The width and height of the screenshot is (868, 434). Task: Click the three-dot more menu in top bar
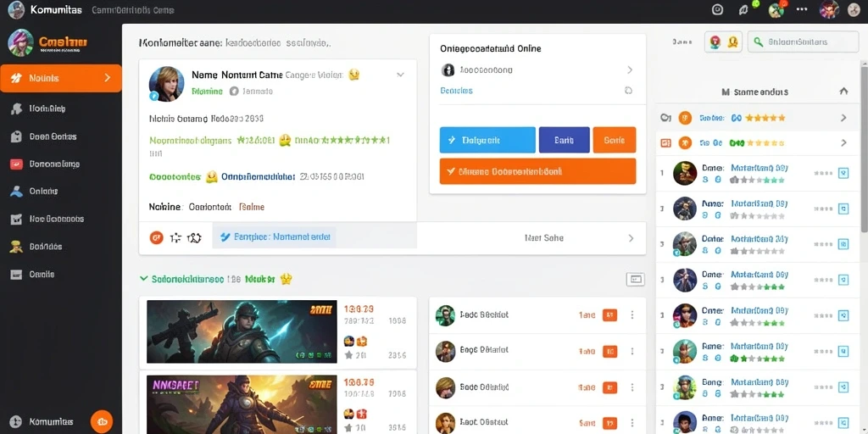pyautogui.click(x=802, y=8)
